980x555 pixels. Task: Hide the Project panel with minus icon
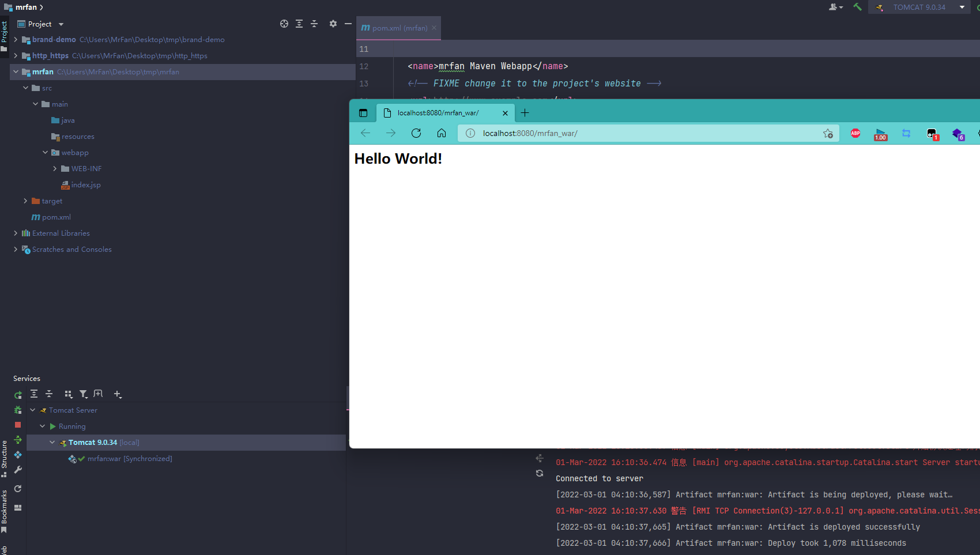coord(348,24)
